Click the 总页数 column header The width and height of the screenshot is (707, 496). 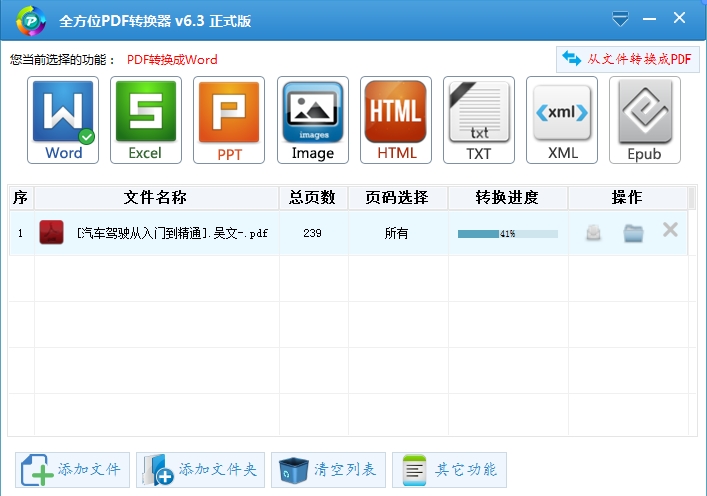point(312,197)
